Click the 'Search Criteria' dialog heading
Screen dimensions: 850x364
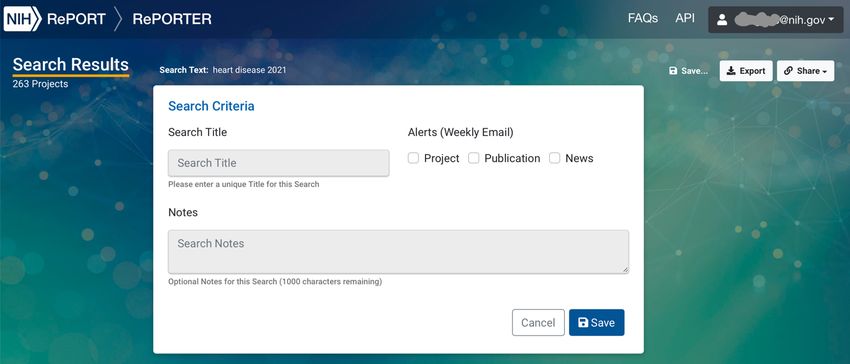pos(211,106)
